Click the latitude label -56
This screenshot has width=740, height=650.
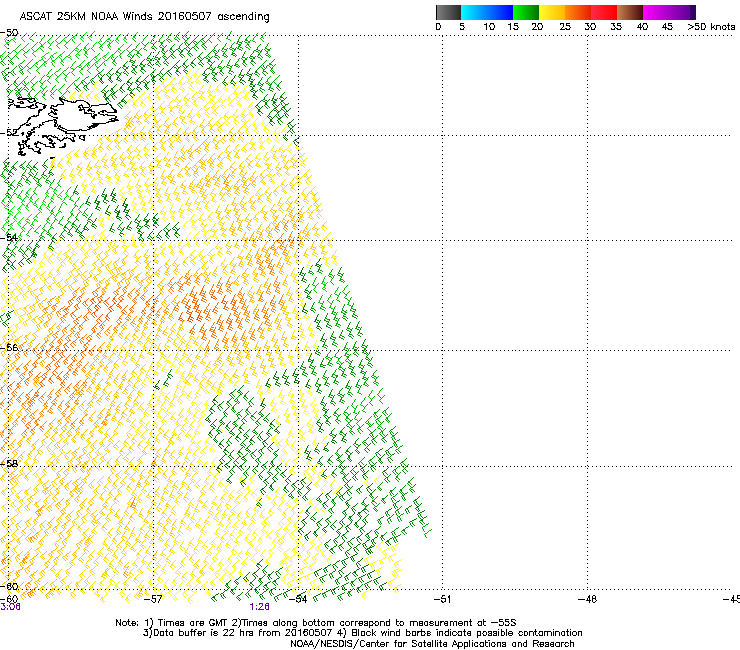coord(9,347)
